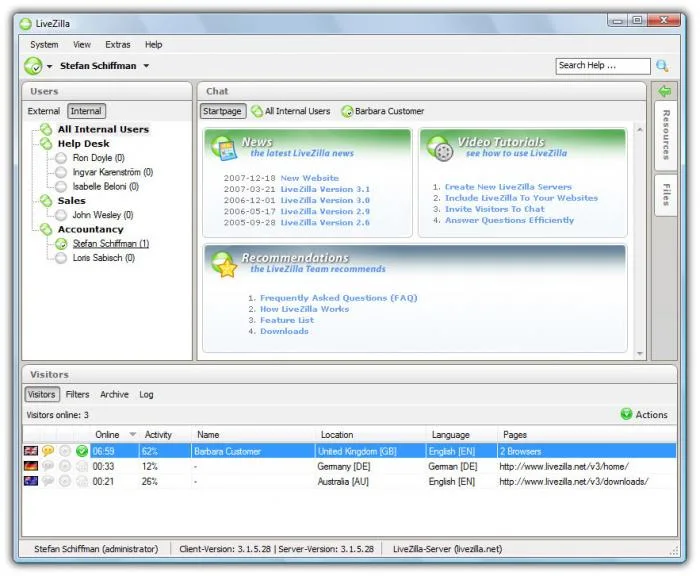
Task: Switch to the Archive tab in Visitors
Action: coord(114,394)
